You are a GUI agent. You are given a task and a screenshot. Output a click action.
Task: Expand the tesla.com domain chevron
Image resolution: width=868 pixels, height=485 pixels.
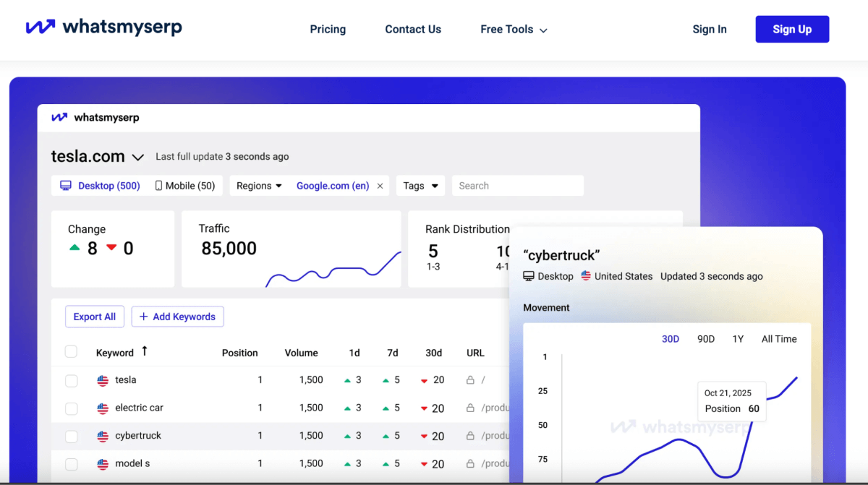[x=138, y=157]
